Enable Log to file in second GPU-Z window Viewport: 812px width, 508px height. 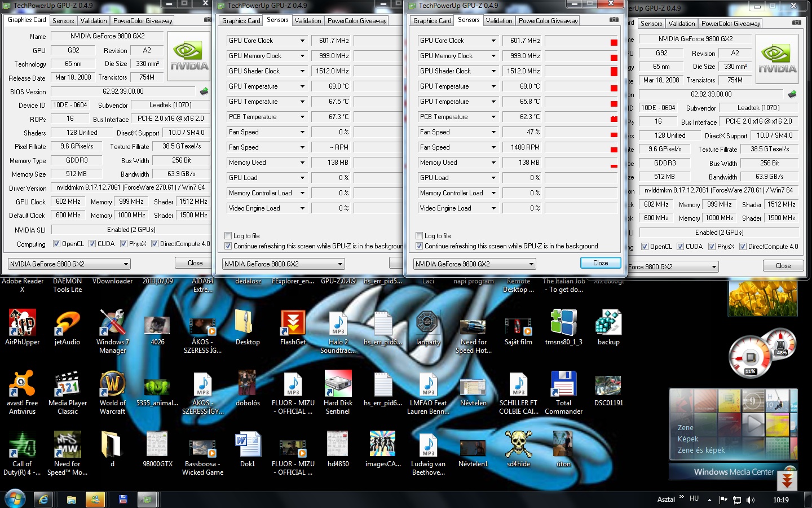point(228,236)
